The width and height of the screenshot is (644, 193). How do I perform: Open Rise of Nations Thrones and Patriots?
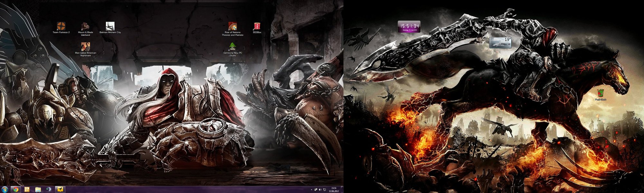[x=232, y=26]
